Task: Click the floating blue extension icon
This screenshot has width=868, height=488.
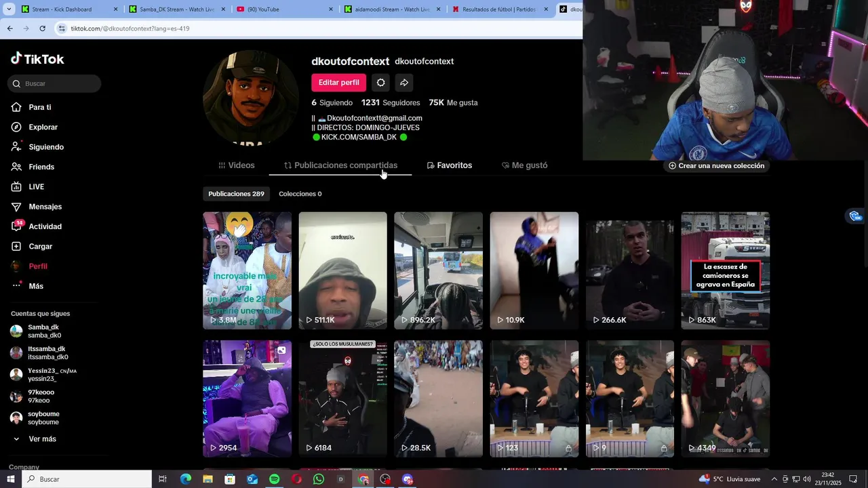Action: (x=854, y=216)
